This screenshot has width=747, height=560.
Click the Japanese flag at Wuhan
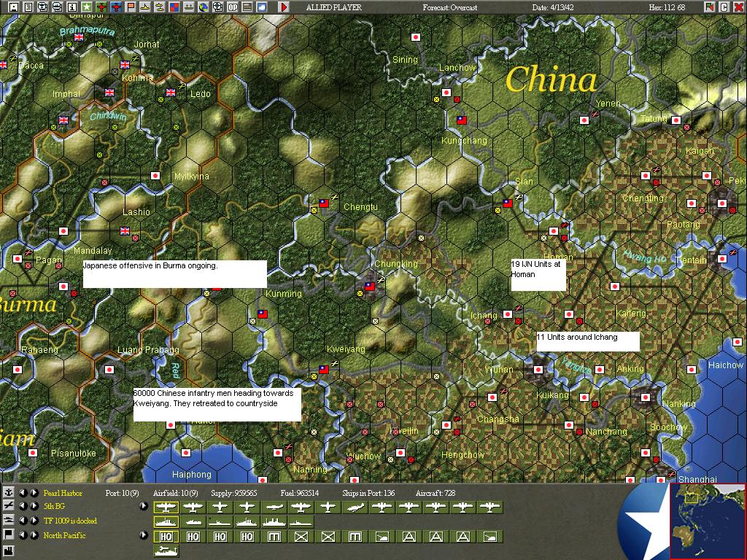pos(538,370)
